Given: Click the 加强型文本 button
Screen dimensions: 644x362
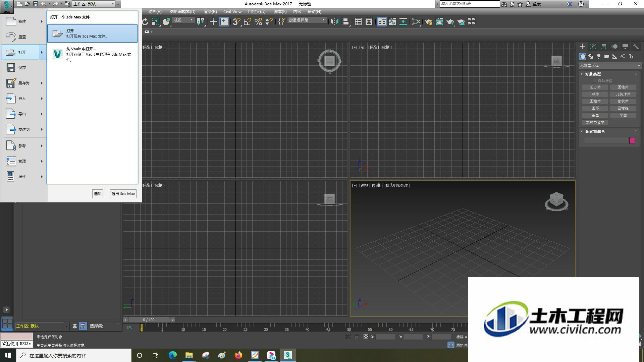Looking at the screenshot, I should point(595,122).
